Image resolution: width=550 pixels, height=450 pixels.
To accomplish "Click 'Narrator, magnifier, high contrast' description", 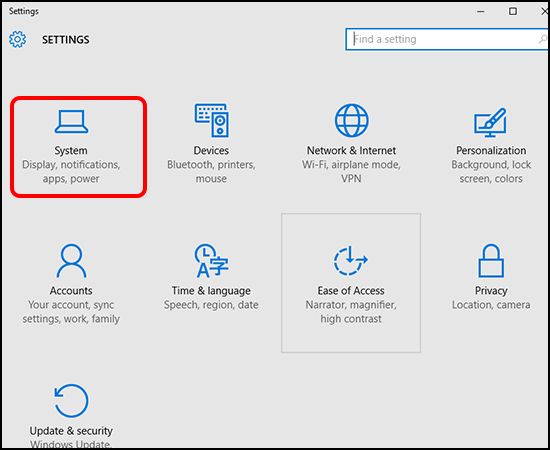I will tap(351, 312).
